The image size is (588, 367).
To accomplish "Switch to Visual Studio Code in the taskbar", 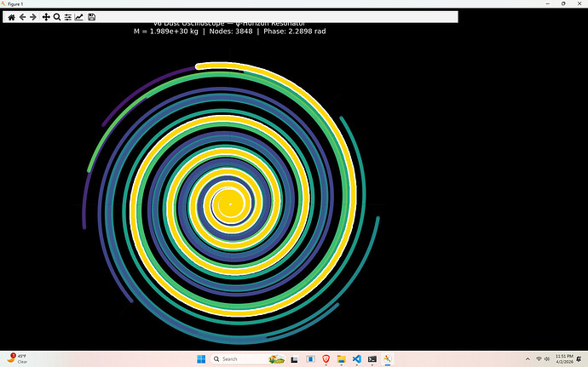I will tap(355, 358).
